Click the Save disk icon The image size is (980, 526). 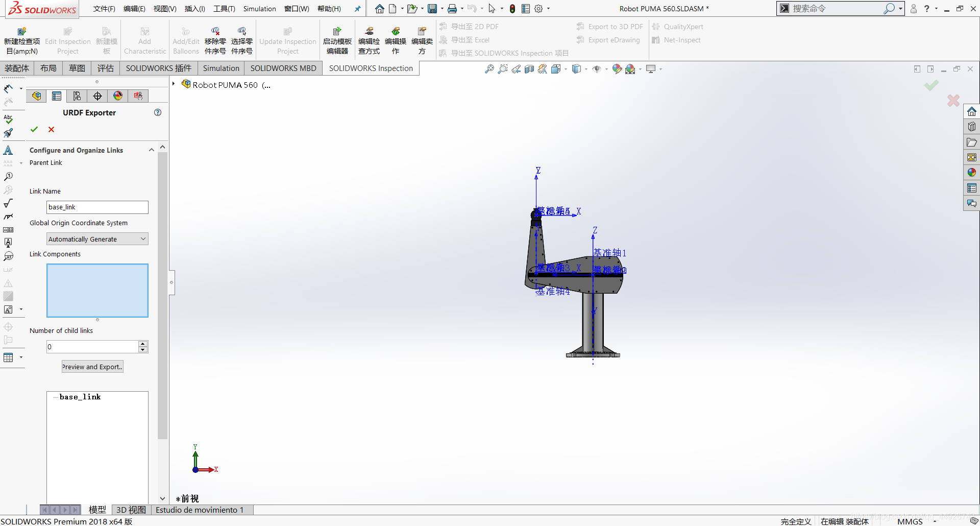(x=432, y=9)
